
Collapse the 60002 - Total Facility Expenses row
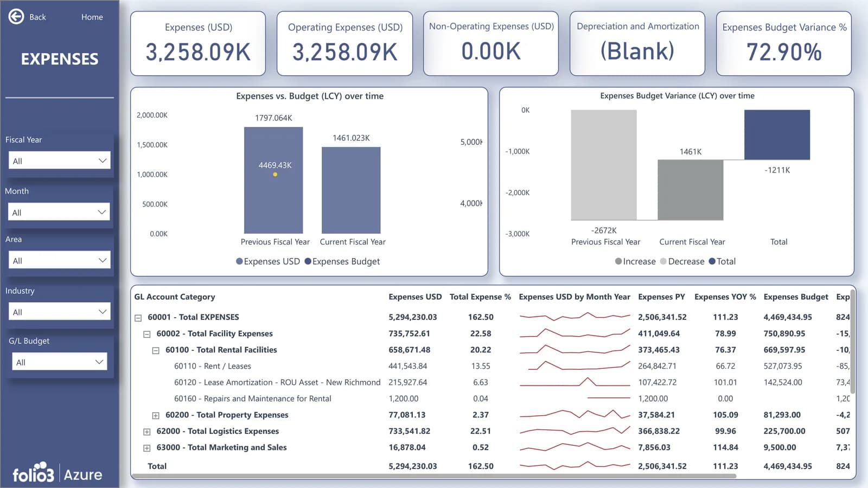[147, 334]
